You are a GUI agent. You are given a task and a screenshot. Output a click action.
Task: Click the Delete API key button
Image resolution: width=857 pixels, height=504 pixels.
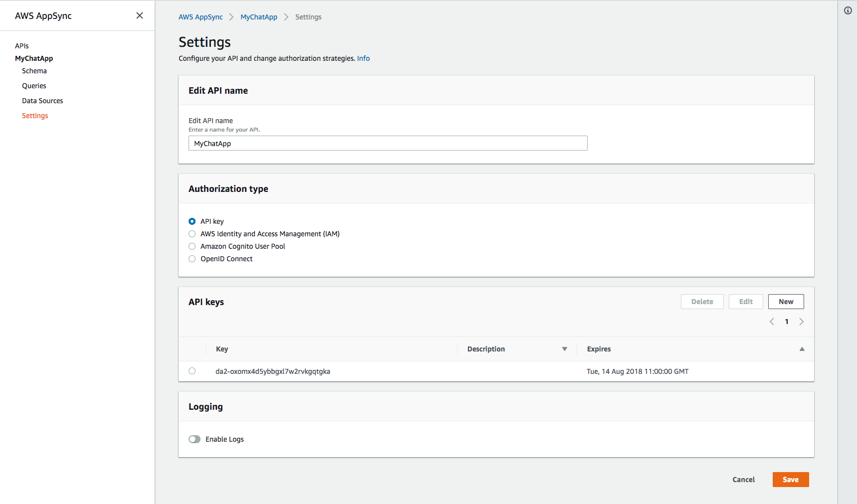click(702, 302)
